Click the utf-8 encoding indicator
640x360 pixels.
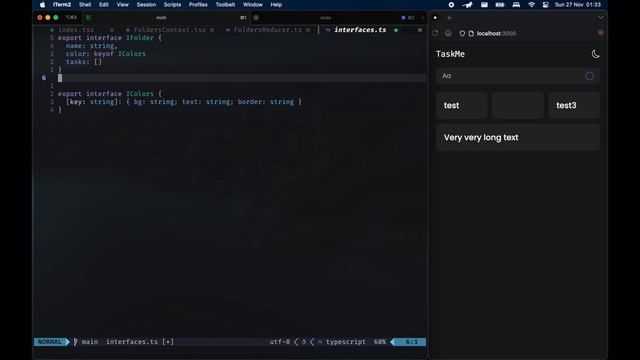pos(280,342)
